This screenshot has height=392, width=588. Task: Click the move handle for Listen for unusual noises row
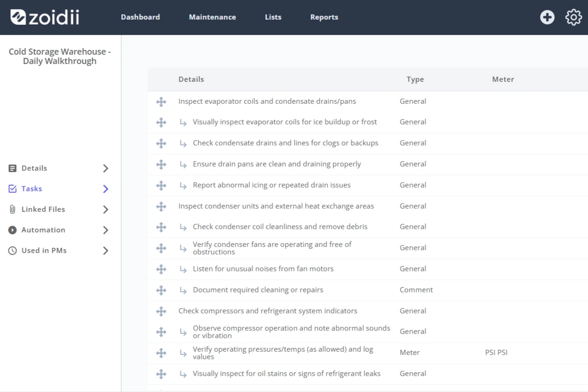click(x=161, y=269)
